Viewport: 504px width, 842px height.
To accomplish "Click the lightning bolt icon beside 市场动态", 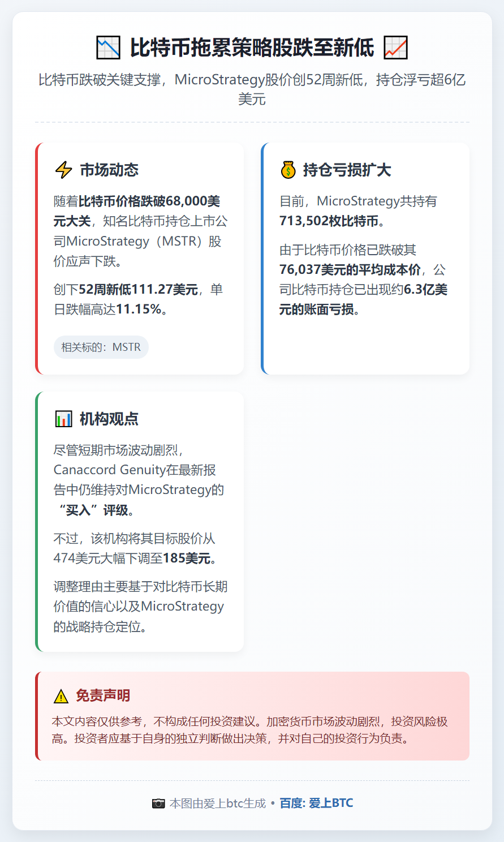I will click(x=63, y=170).
